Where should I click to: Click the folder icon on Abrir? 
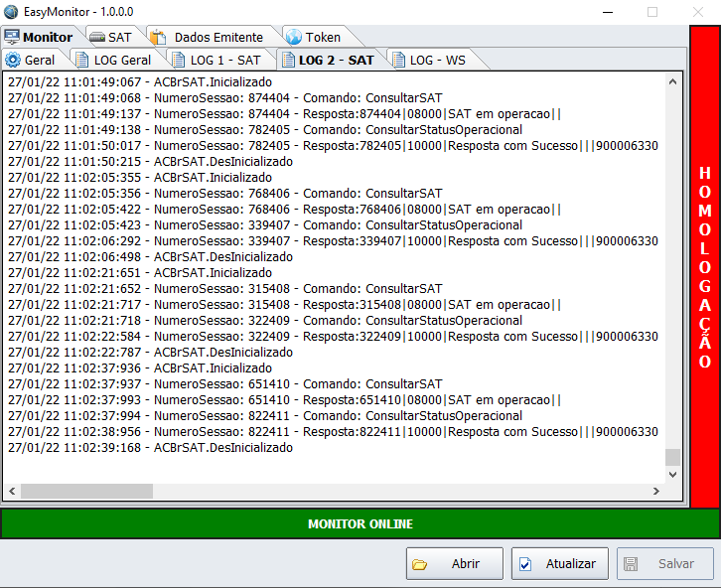[420, 564]
